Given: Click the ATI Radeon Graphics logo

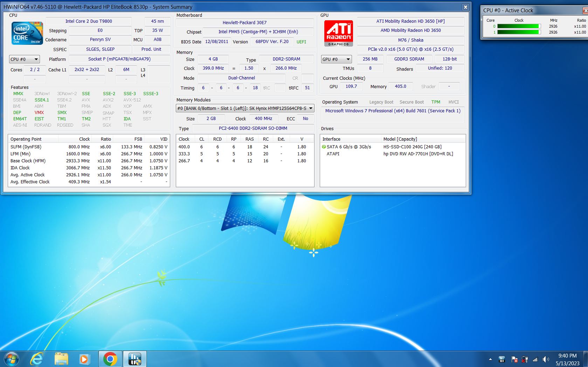Looking at the screenshot, I should click(338, 33).
